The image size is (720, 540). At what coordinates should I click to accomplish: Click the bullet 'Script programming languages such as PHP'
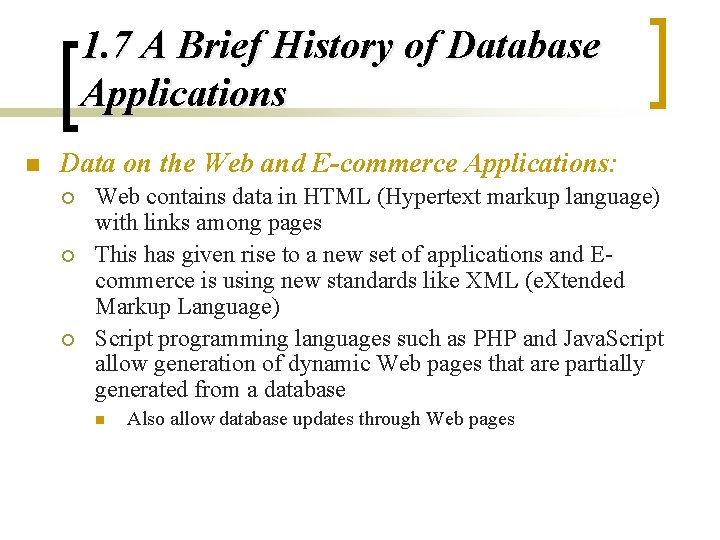pos(306,339)
